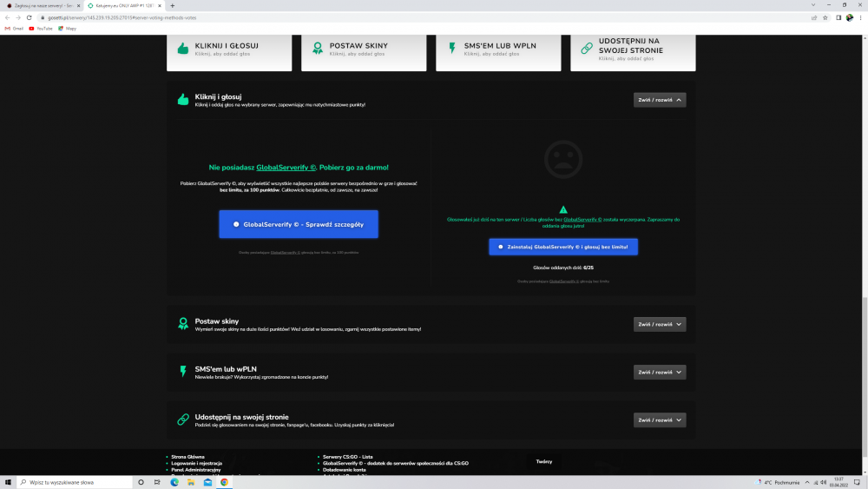Image resolution: width=868 pixels, height=489 pixels.
Task: Close the Zagłosuj na nasze serwery tab
Action: tap(78, 5)
